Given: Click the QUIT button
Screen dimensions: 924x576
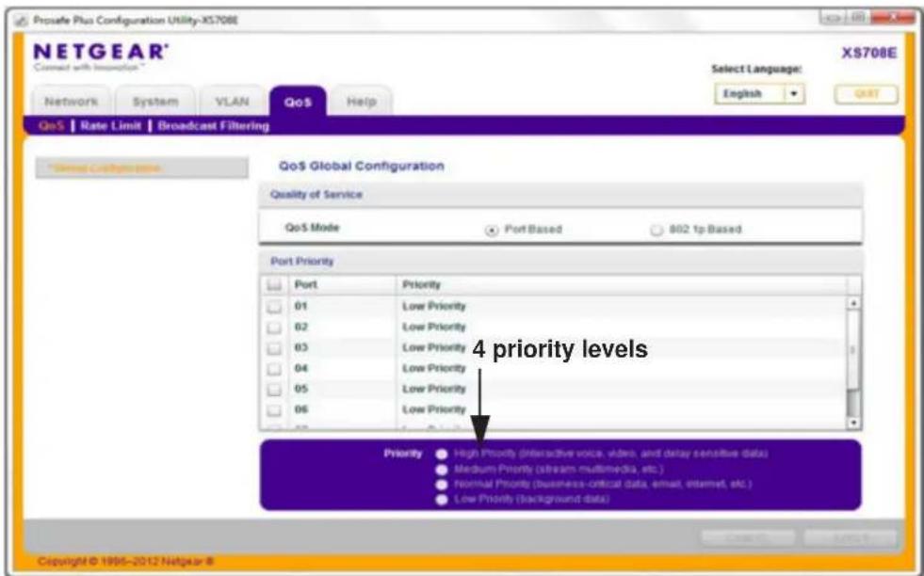Looking at the screenshot, I should (866, 94).
